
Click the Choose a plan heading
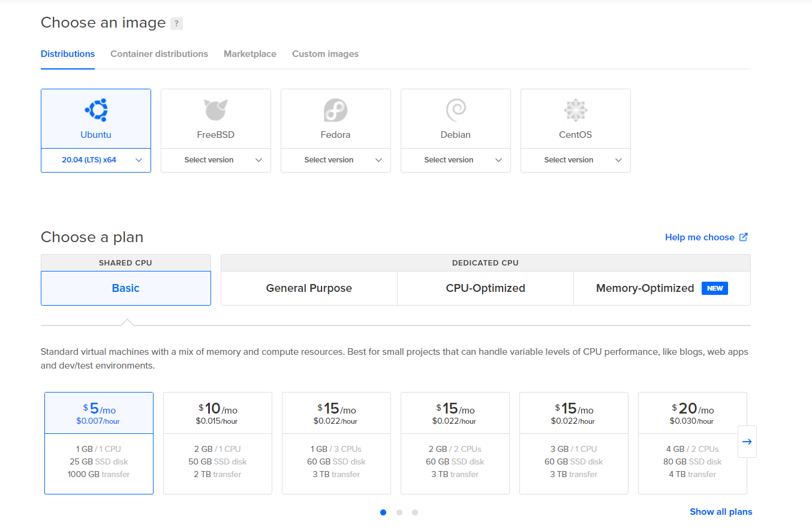point(92,237)
